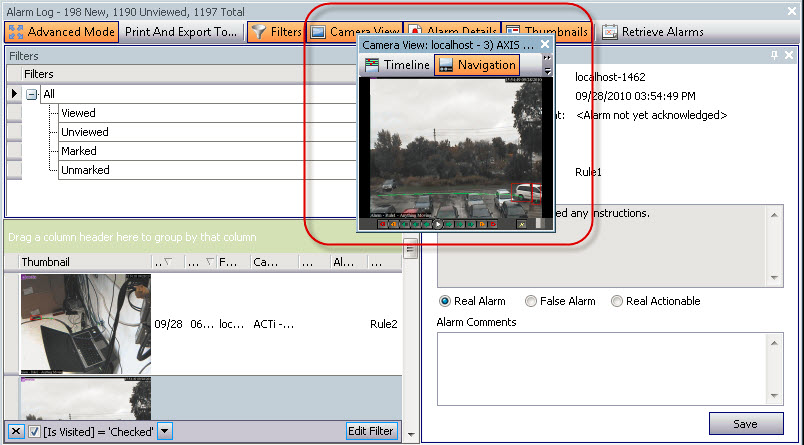Screen dimensions: 804x445
Task: Close the Alarm Details panel
Action: click(x=789, y=55)
